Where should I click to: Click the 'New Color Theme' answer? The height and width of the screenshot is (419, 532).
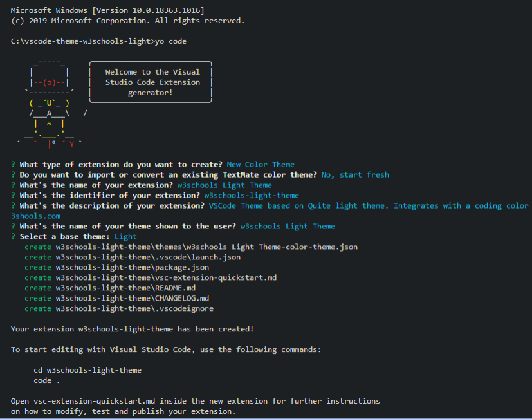pos(261,165)
